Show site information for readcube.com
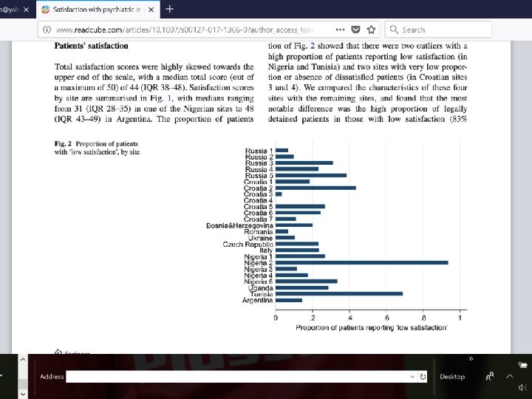The width and height of the screenshot is (532, 399). click(47, 30)
